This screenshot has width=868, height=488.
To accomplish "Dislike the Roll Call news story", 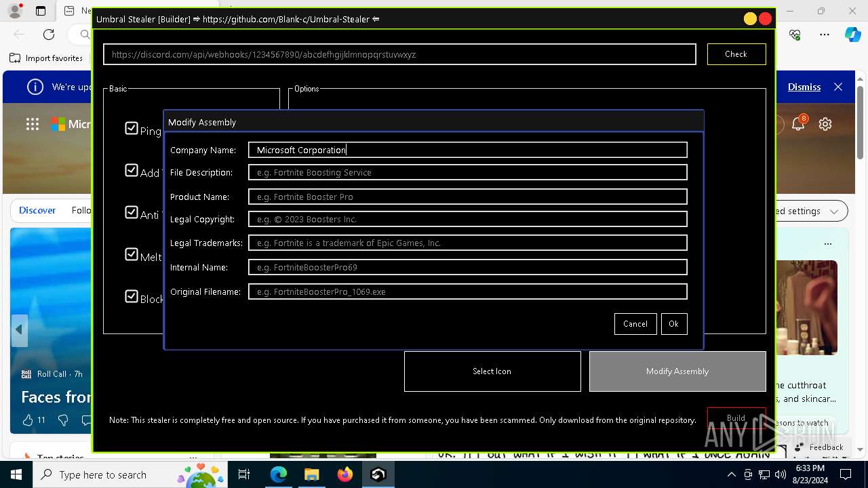I will point(63,420).
